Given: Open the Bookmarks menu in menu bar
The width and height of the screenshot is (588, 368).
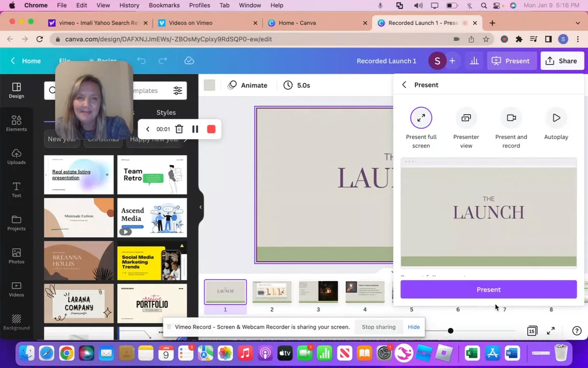Looking at the screenshot, I should (x=164, y=5).
